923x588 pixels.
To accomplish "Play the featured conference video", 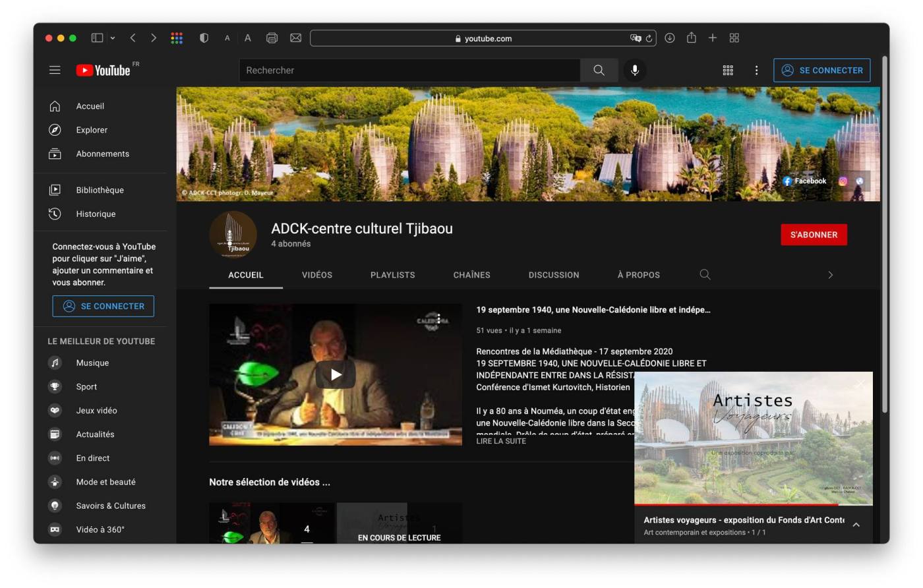I will coord(336,374).
